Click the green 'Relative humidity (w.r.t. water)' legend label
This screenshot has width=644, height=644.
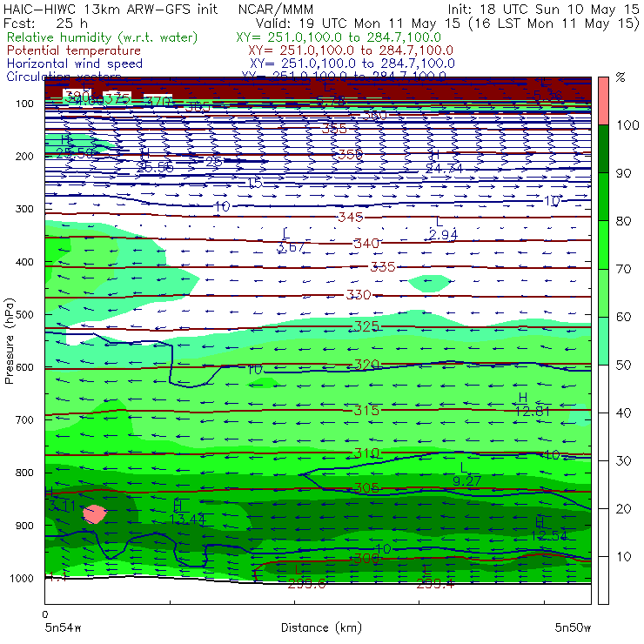point(103,37)
